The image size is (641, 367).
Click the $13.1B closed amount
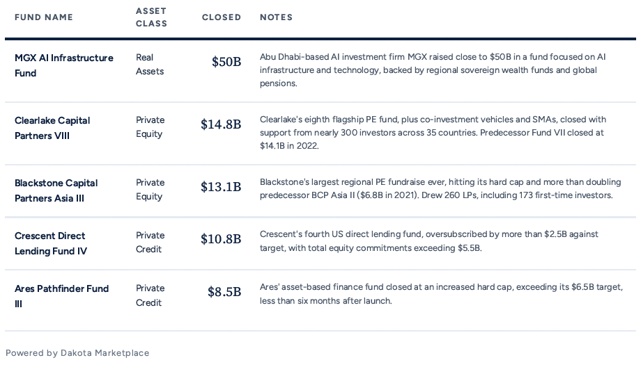[x=221, y=187]
